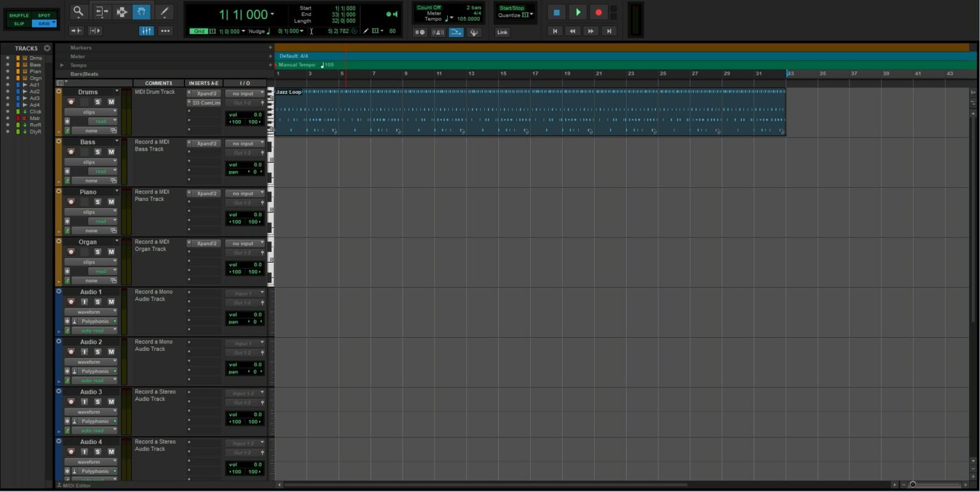Click the Link button in transport
The width and height of the screenshot is (980, 492).
point(502,32)
